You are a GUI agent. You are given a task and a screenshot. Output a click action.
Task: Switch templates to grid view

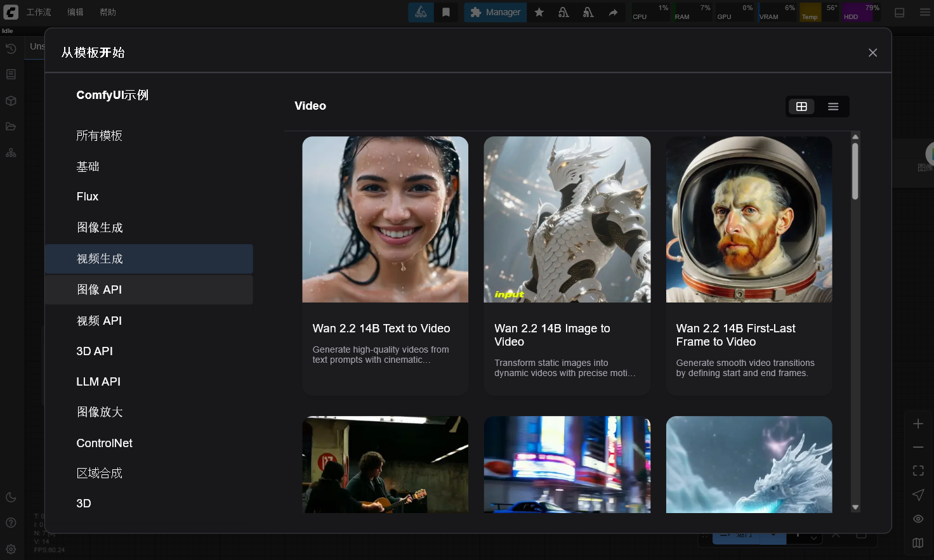coord(801,107)
